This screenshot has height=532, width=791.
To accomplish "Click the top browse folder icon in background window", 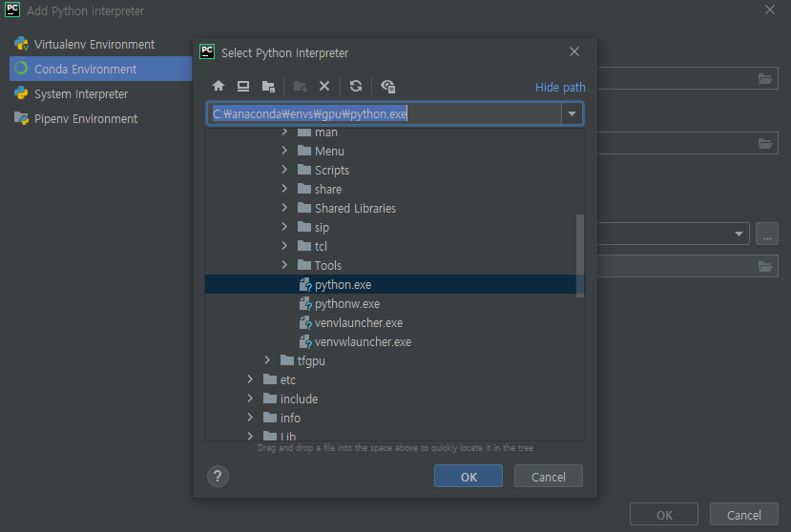I will (765, 79).
